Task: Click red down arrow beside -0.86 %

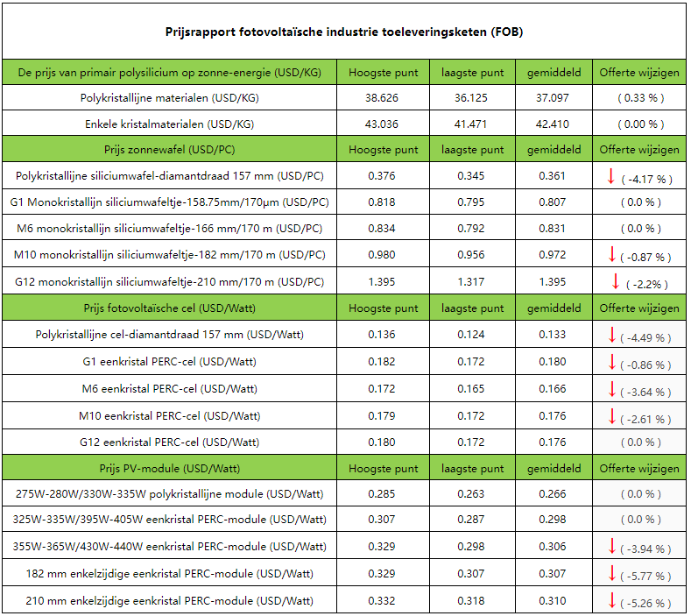Action: point(611,362)
